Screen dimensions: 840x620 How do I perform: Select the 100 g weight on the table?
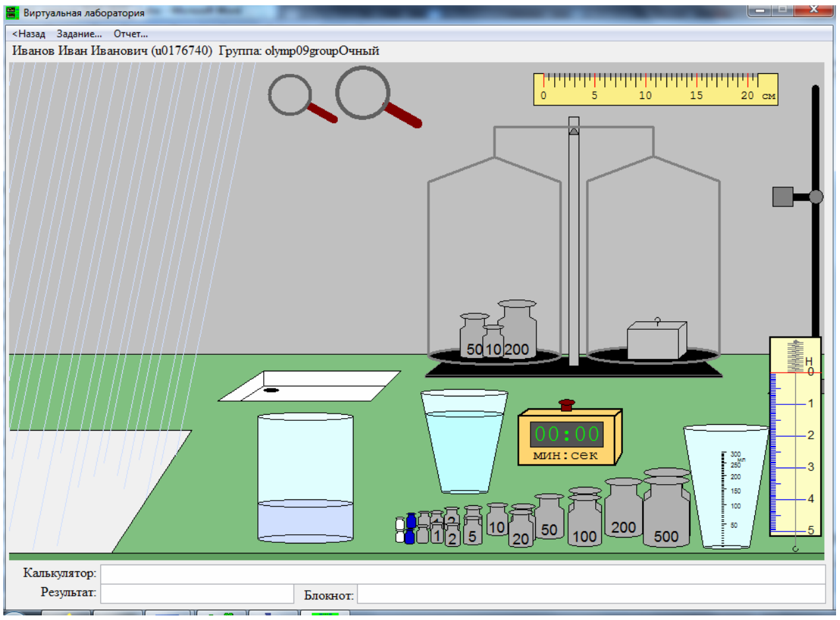coord(585,518)
